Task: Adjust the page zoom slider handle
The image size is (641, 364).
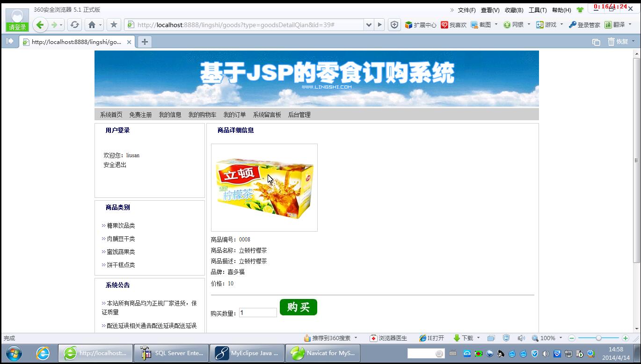Action: 598,338
